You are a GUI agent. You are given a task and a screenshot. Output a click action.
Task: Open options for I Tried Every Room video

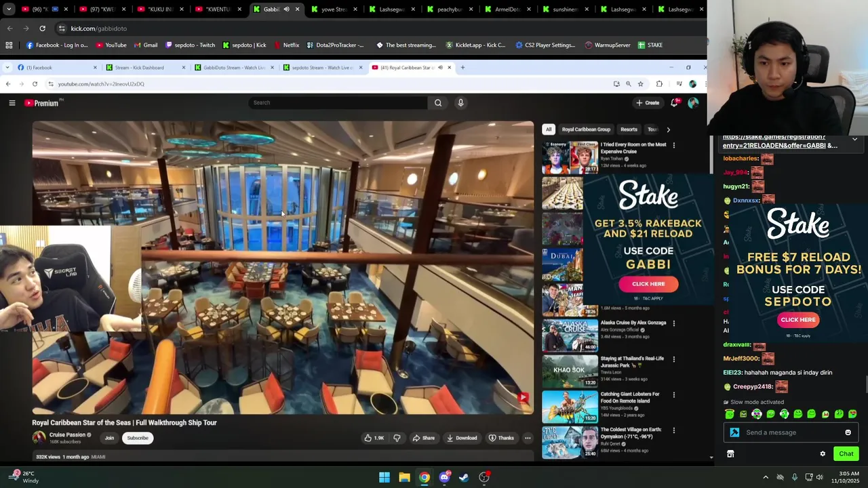(673, 145)
